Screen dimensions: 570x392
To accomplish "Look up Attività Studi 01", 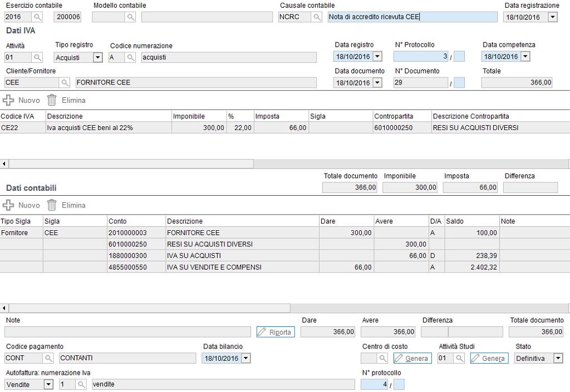I will tap(459, 358).
